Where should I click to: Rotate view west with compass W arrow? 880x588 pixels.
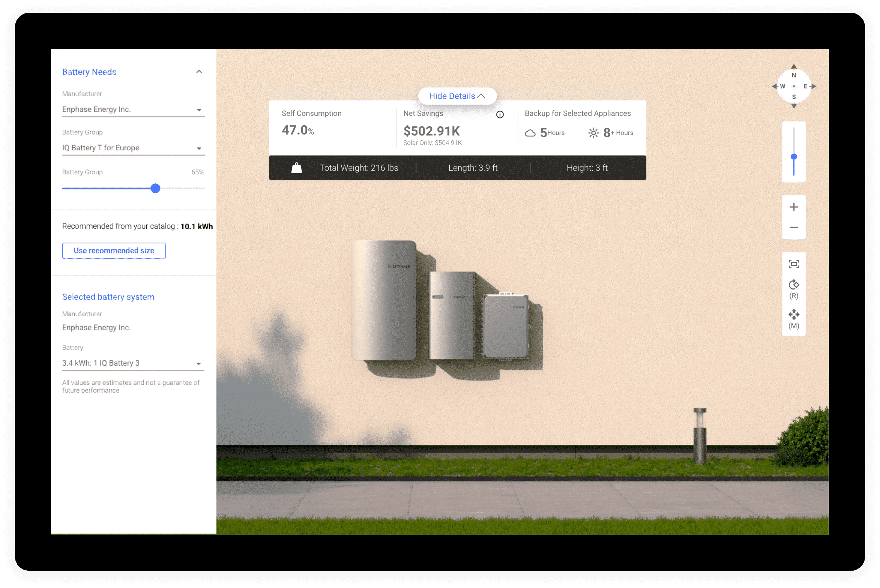(775, 86)
